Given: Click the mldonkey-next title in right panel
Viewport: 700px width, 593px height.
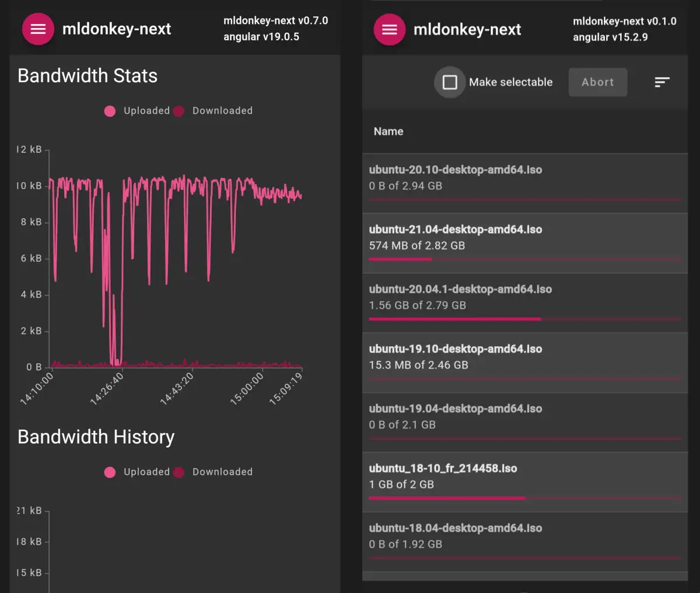Looking at the screenshot, I should [467, 30].
